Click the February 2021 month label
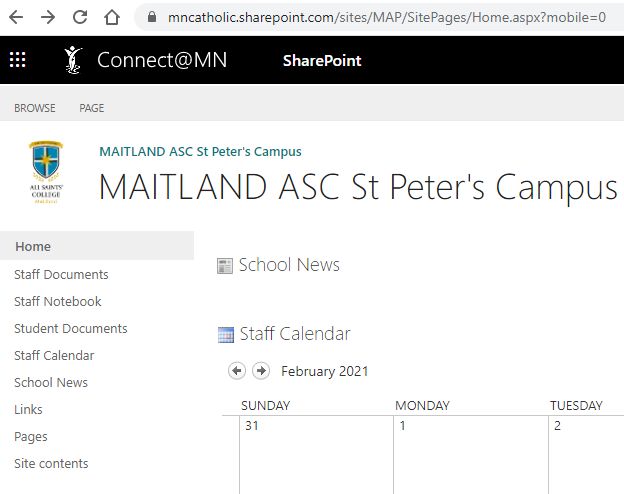This screenshot has width=624, height=494. [325, 371]
